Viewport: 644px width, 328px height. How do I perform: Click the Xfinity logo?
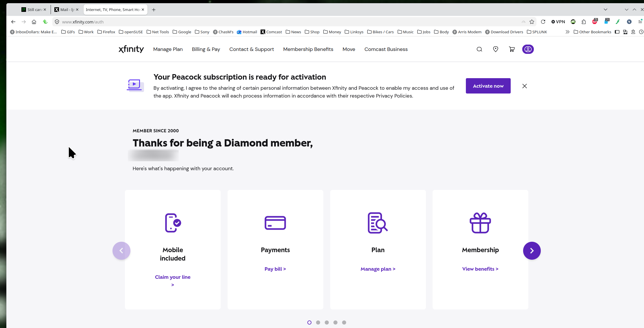click(x=131, y=49)
